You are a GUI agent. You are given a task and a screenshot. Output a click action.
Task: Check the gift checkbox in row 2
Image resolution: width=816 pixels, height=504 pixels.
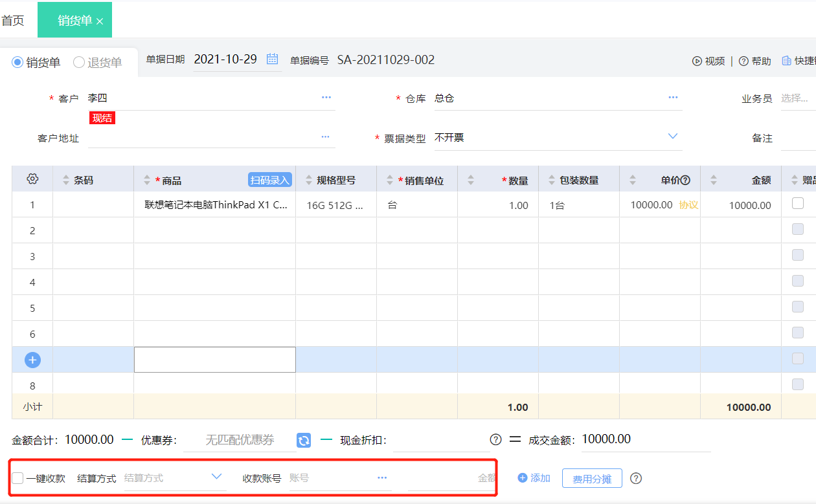(798, 229)
